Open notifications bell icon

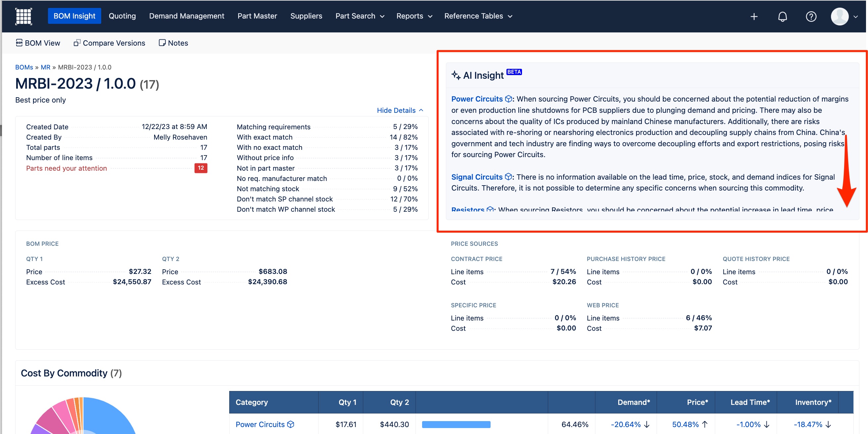coord(782,16)
